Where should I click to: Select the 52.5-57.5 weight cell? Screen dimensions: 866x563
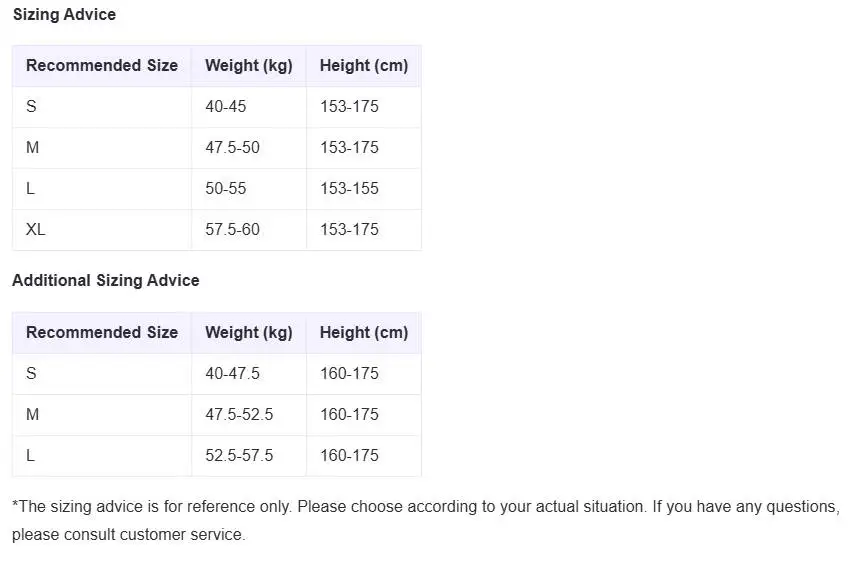(239, 455)
